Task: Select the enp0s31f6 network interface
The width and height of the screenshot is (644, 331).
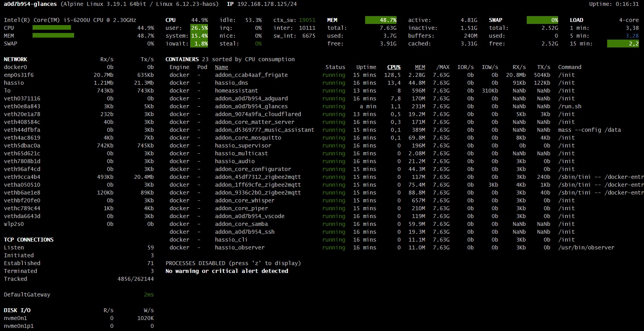Action: point(19,75)
